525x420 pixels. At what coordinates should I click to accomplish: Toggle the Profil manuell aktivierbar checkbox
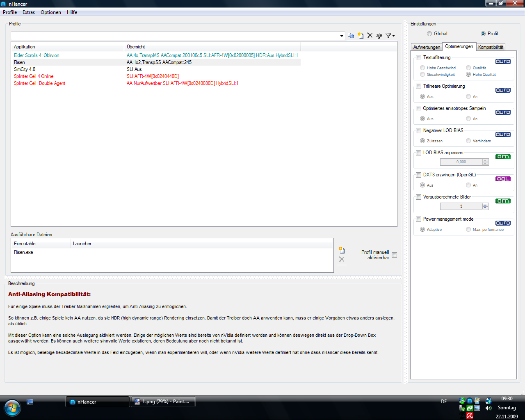[395, 255]
